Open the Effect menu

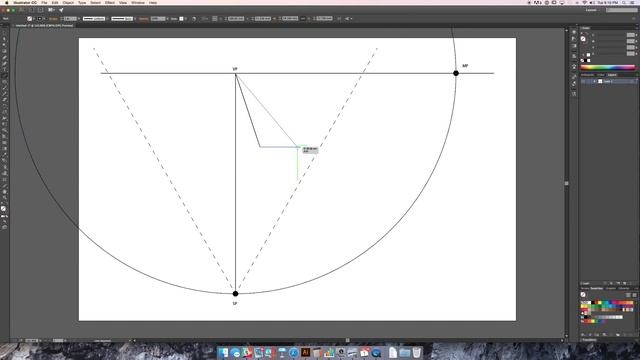tap(110, 2)
